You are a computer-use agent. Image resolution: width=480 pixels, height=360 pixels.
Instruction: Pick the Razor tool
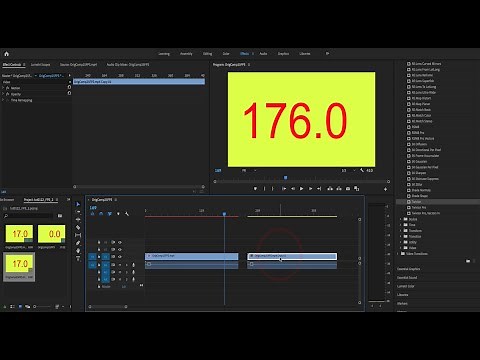coord(78,227)
